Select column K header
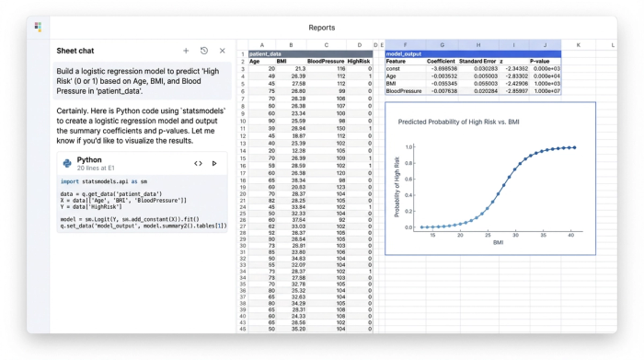Screen dimensions: 644x360 [579, 45]
